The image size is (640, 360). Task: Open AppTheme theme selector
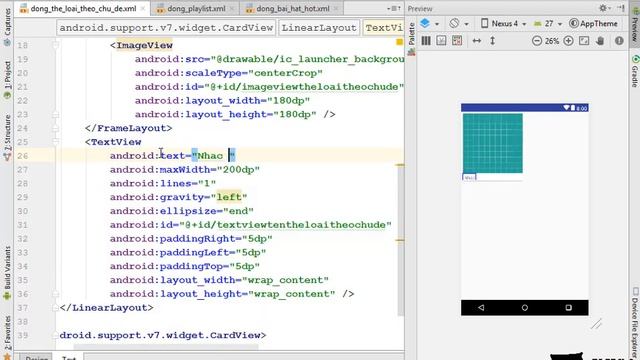[x=593, y=24]
